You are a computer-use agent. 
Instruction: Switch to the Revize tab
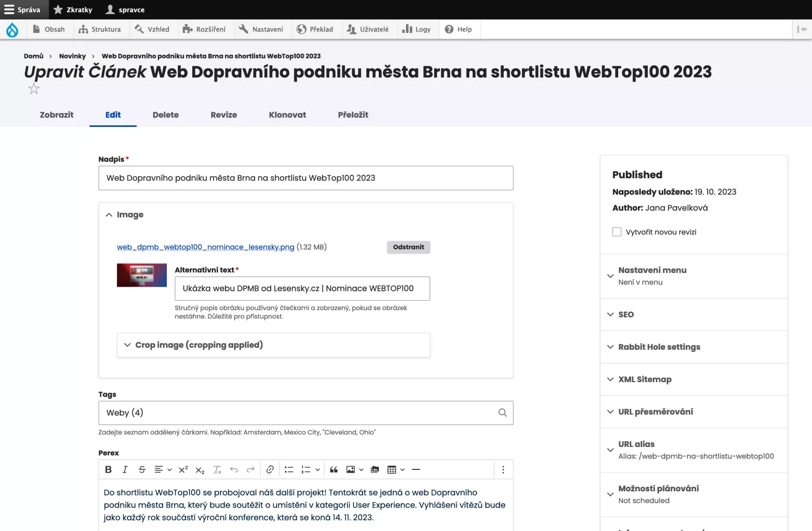(x=224, y=115)
